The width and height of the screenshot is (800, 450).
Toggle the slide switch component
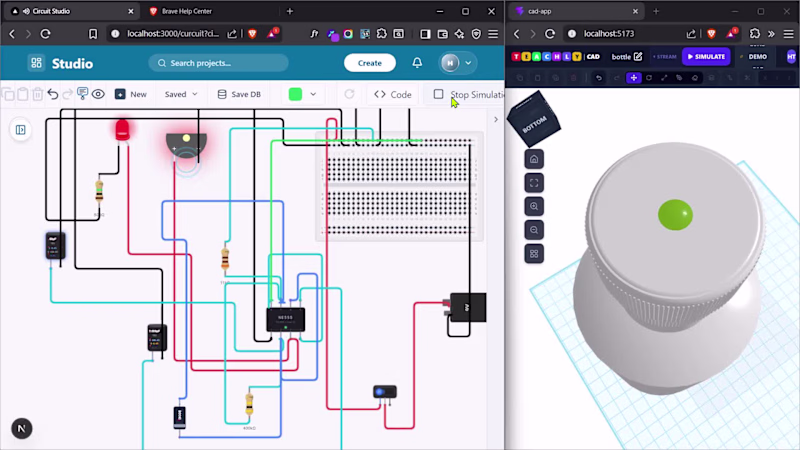[x=385, y=392]
